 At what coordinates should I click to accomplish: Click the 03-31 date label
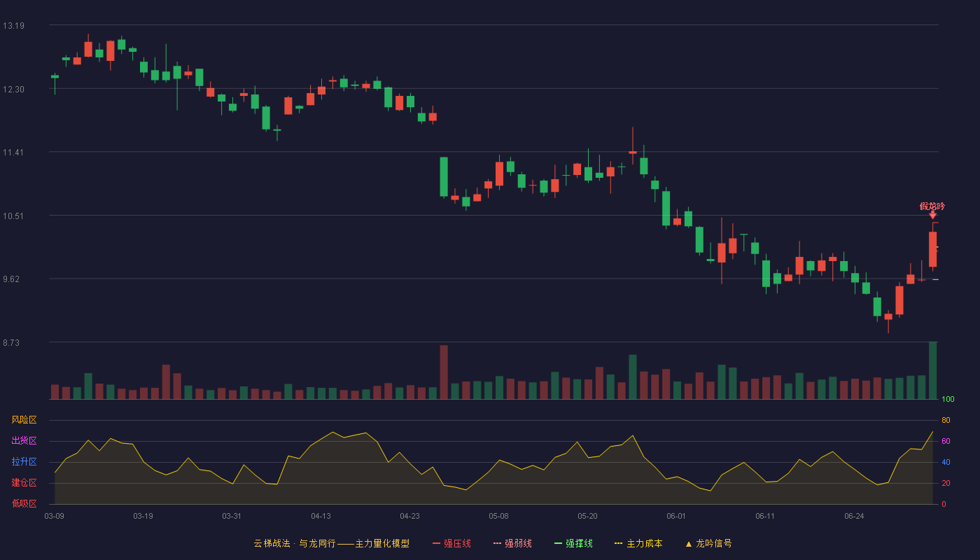pyautogui.click(x=232, y=516)
